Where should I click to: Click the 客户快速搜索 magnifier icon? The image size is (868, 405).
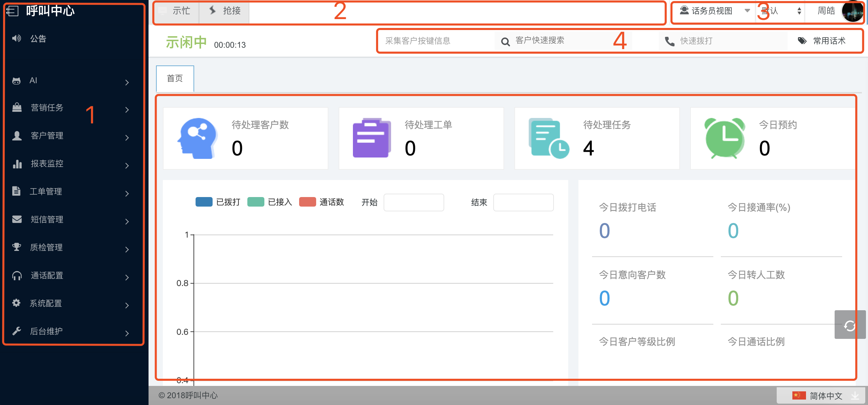point(505,42)
